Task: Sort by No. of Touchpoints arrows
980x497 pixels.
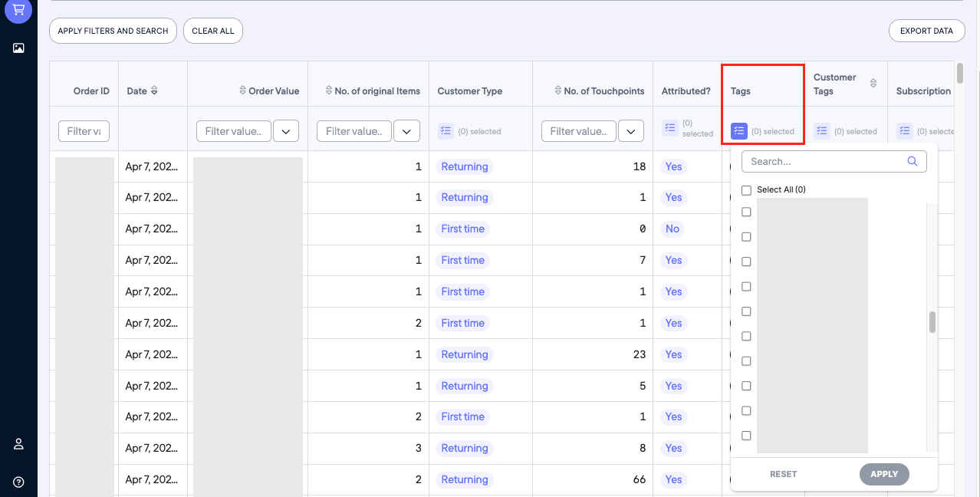Action: 558,91
